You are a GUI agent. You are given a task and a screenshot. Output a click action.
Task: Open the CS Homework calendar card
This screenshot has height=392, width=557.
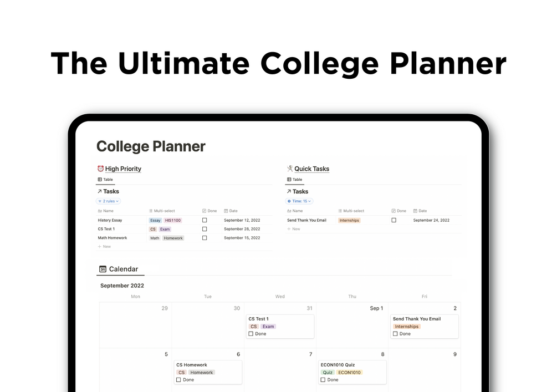pyautogui.click(x=208, y=372)
